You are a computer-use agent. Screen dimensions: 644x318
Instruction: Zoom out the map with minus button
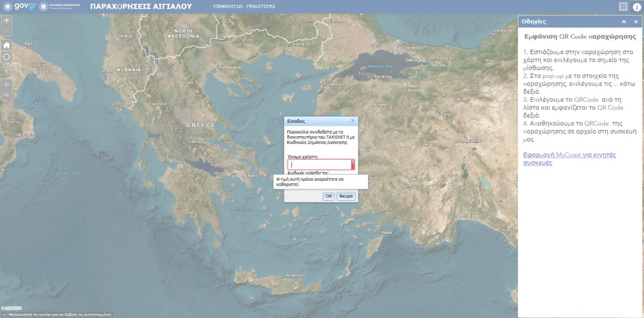[x=6, y=31]
